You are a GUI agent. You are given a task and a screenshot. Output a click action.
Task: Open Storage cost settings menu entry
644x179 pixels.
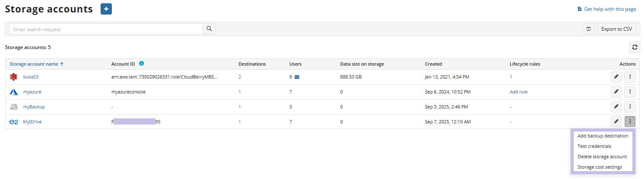[600, 167]
